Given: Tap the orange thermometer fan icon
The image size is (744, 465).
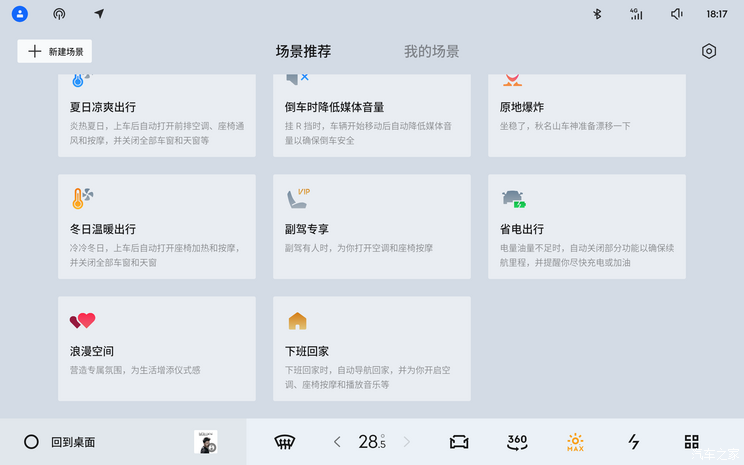Looking at the screenshot, I should [83, 198].
